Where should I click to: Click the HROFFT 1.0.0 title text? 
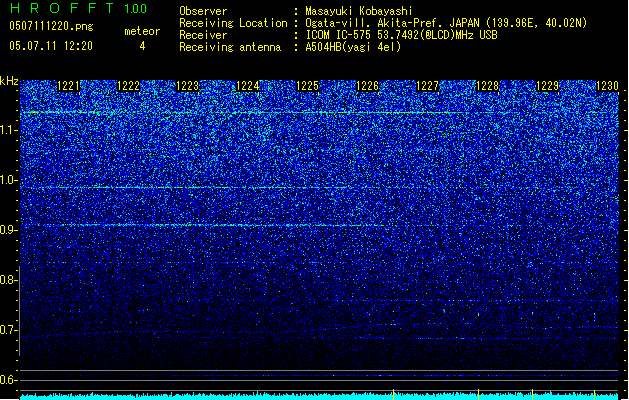78,8
